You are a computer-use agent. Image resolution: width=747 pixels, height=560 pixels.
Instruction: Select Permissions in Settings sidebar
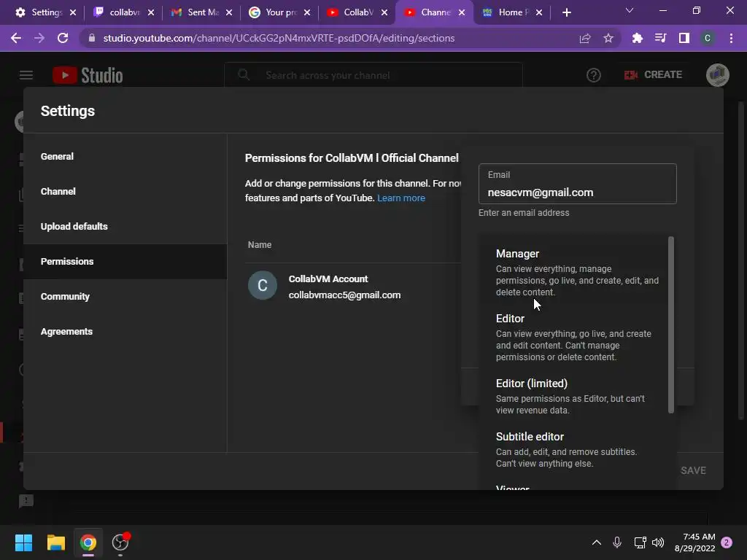point(125,262)
